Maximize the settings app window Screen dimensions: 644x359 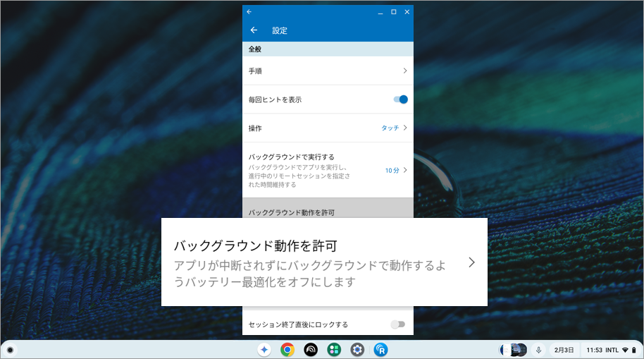(393, 12)
